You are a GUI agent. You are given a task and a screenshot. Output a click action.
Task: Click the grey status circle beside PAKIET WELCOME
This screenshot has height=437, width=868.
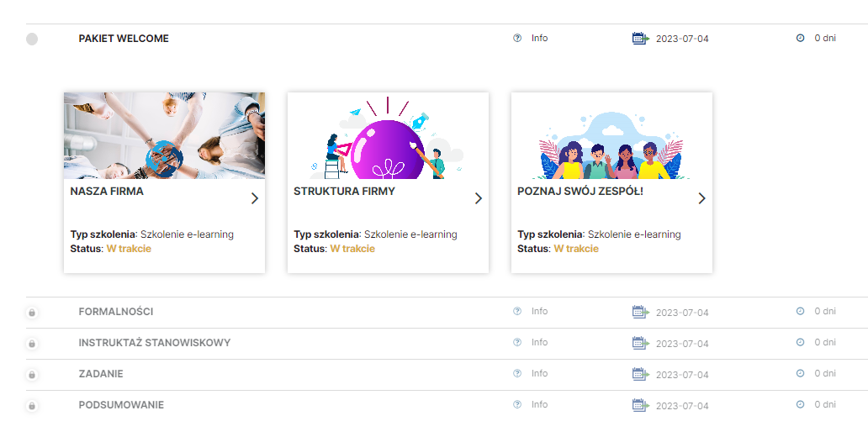click(x=32, y=39)
